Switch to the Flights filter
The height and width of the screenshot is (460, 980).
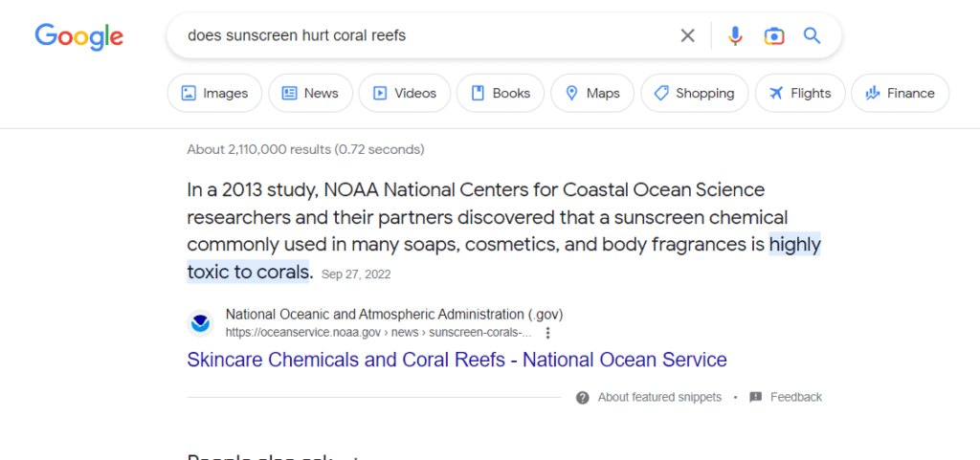(x=800, y=93)
